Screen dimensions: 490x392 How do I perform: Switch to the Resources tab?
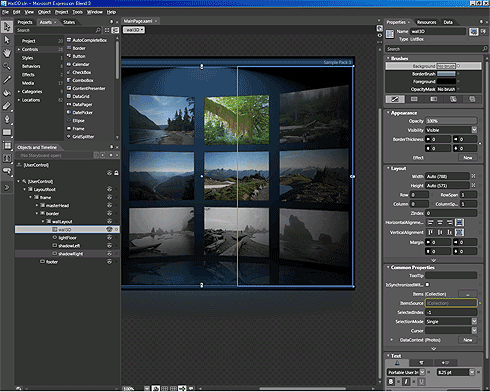click(426, 22)
